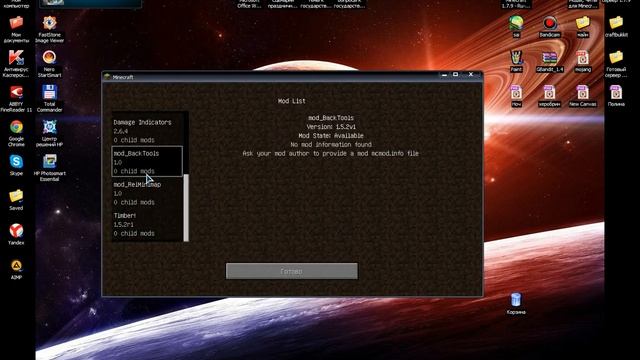This screenshot has width=640, height=360.
Task: Click 'No mod information found' text
Action: point(331,144)
